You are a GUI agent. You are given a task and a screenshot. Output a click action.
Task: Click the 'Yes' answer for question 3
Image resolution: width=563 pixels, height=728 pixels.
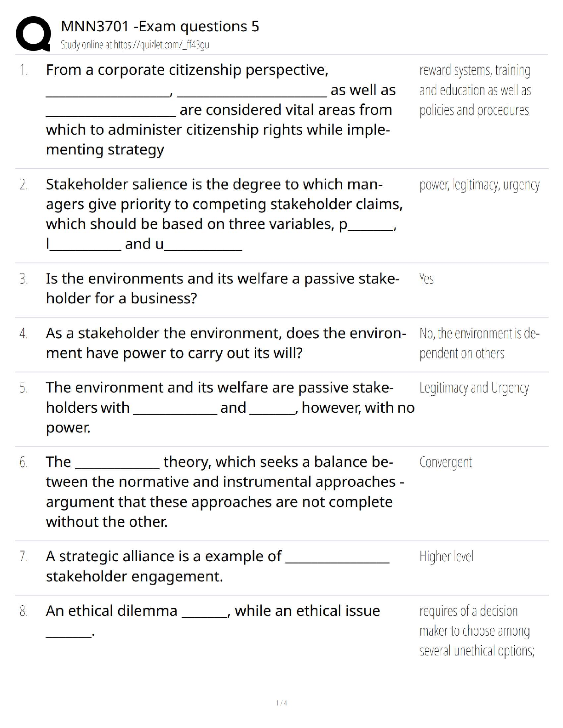click(x=426, y=279)
